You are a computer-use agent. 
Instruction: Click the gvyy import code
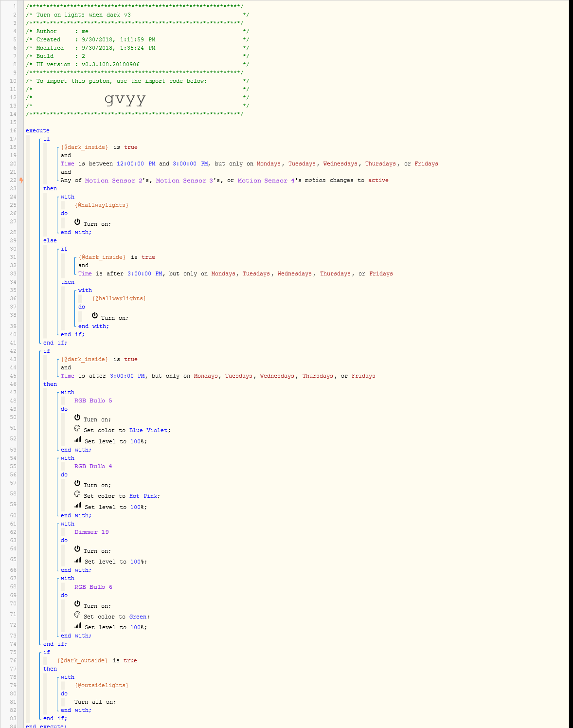(125, 99)
